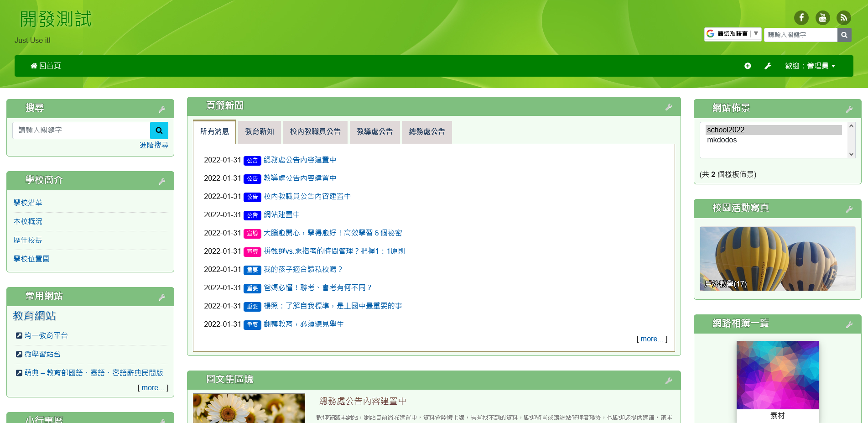This screenshot has width=868, height=423.
Task: Open the Facebook icon link
Action: tap(801, 18)
